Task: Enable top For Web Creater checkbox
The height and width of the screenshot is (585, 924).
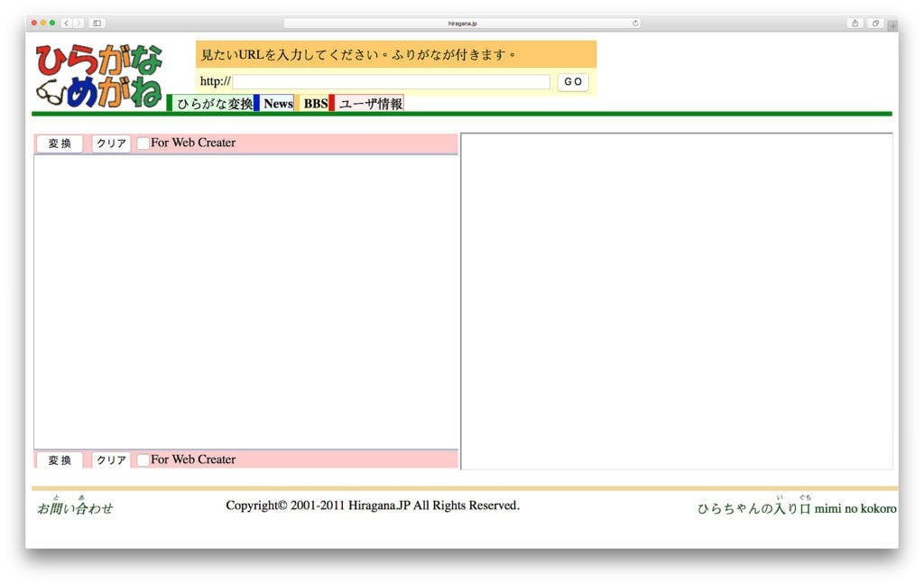Action: tap(143, 144)
